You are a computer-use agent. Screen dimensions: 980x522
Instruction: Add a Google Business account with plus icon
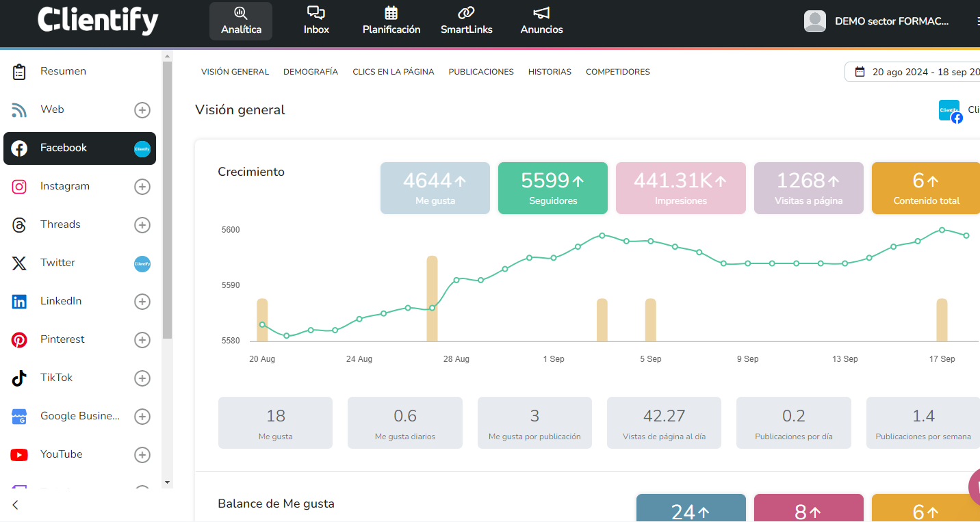[x=142, y=417]
